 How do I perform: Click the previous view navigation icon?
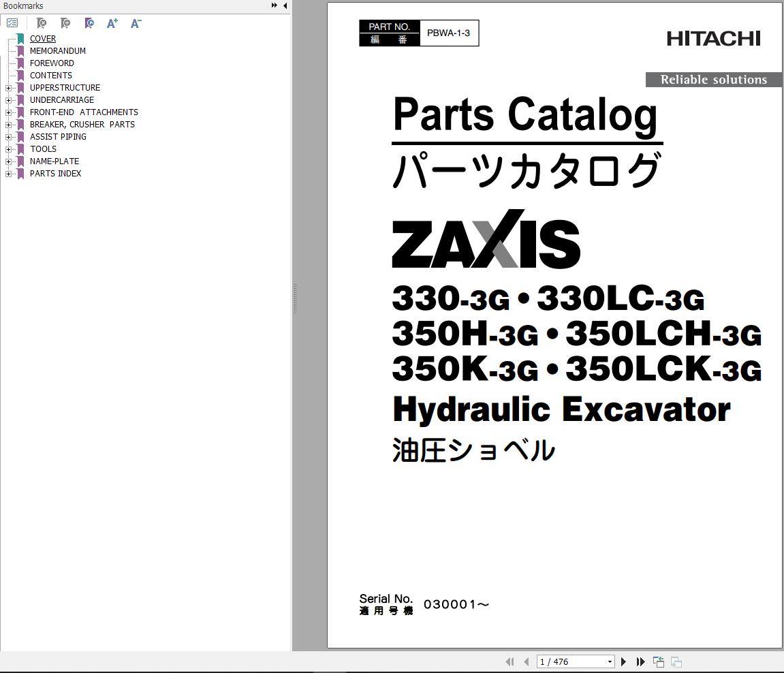pos(659,661)
